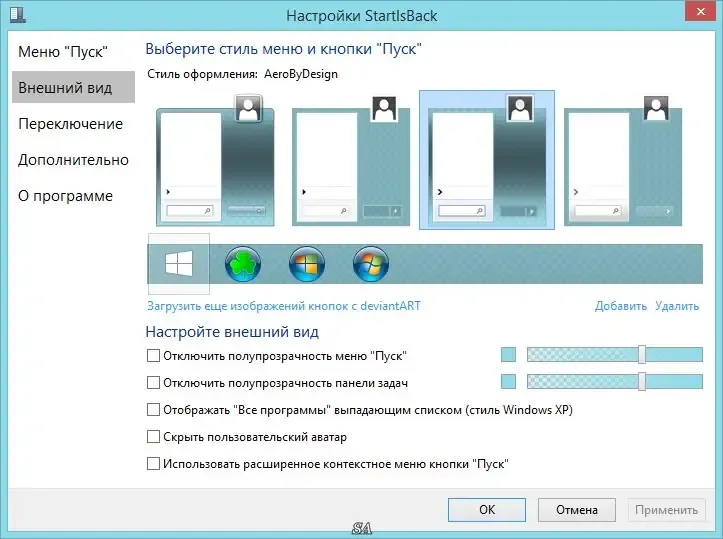The height and width of the screenshot is (539, 723).
Task: Close the StartIsBack settings window
Action: click(x=700, y=12)
